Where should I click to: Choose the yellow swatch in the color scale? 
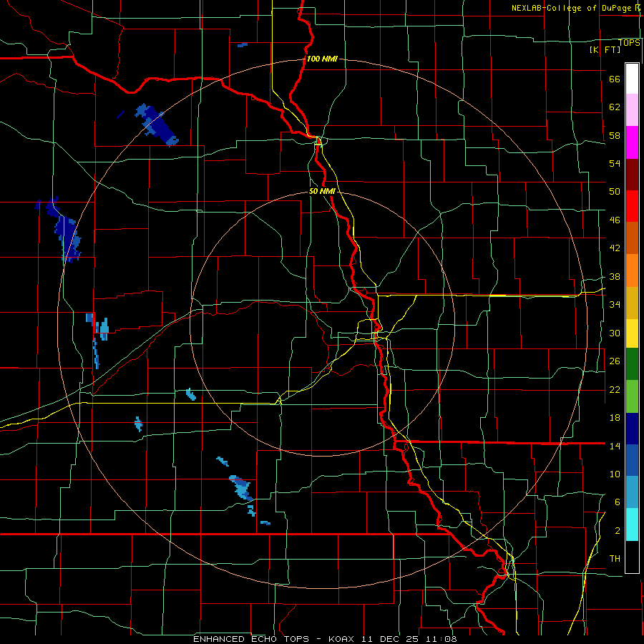tap(632, 333)
